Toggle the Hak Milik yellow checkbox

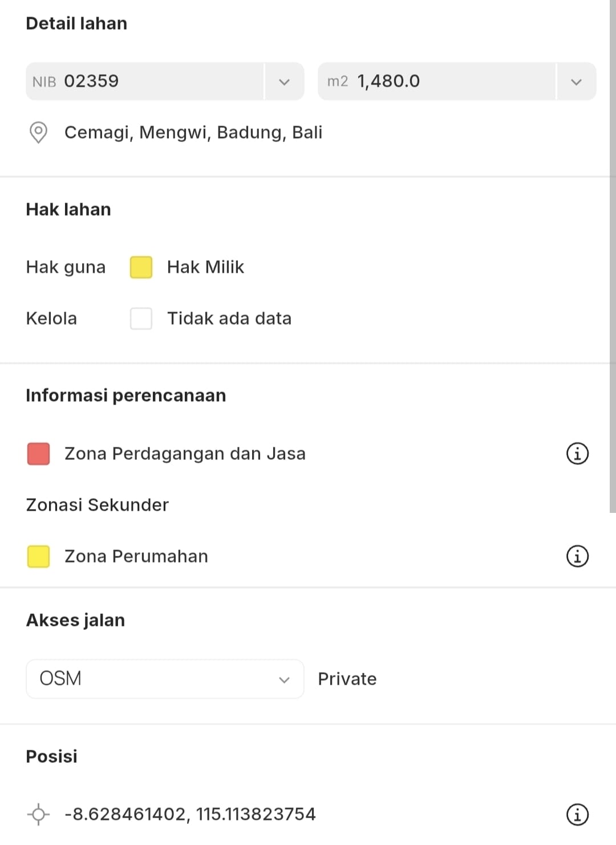pos(141,267)
